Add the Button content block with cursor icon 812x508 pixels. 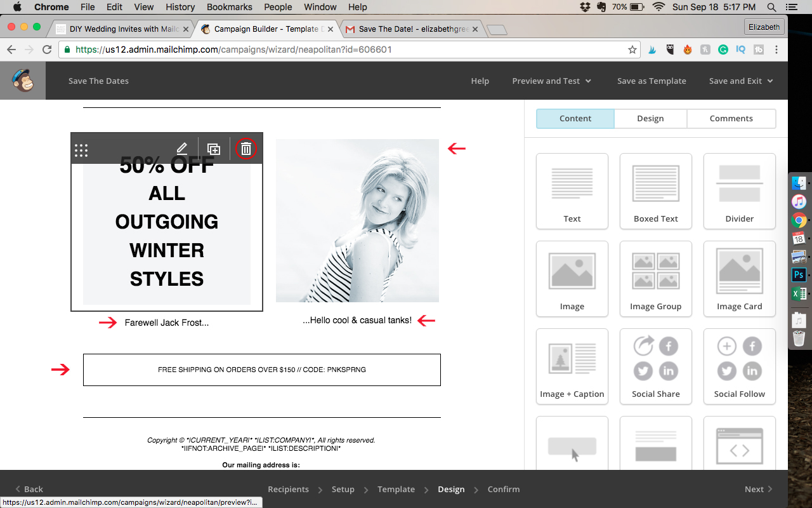[572, 443]
